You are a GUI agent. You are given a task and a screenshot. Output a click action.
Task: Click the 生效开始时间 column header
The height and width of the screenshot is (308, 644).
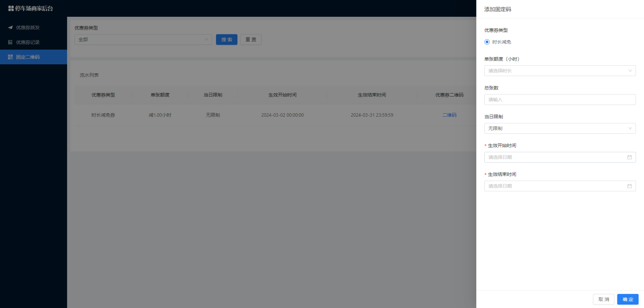pyautogui.click(x=283, y=95)
